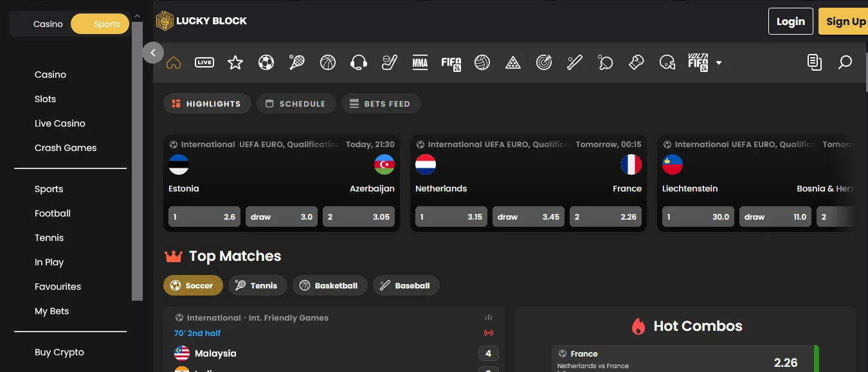Go to the sportsbook home icon
The image size is (868, 372).
[x=174, y=62]
